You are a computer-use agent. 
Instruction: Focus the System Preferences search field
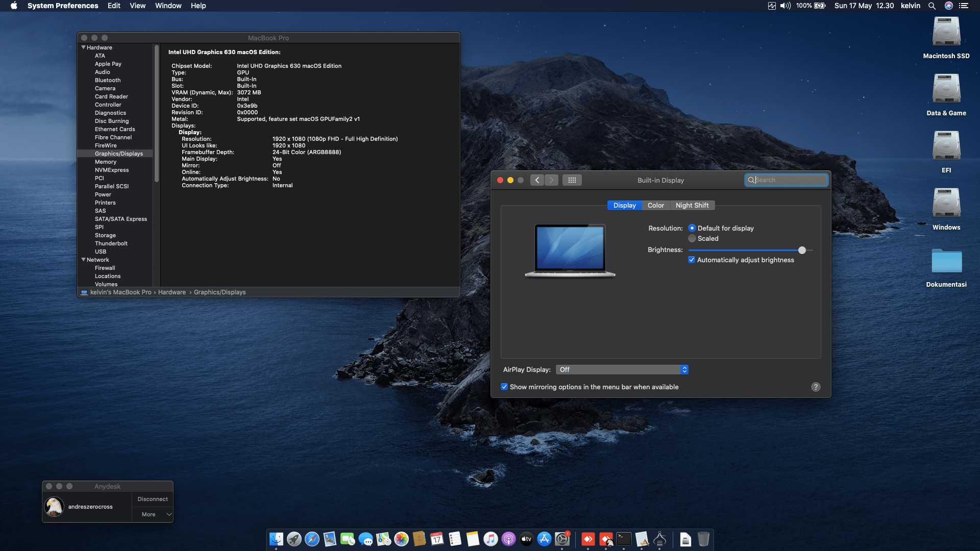[x=786, y=180]
